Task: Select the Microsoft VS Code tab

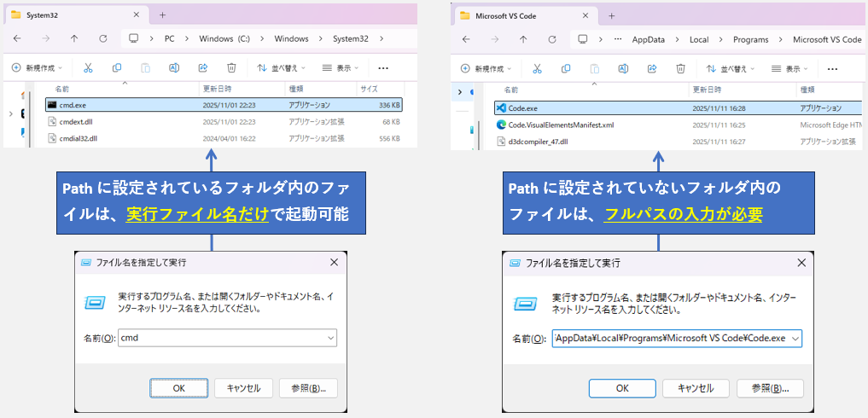Action: click(x=524, y=15)
